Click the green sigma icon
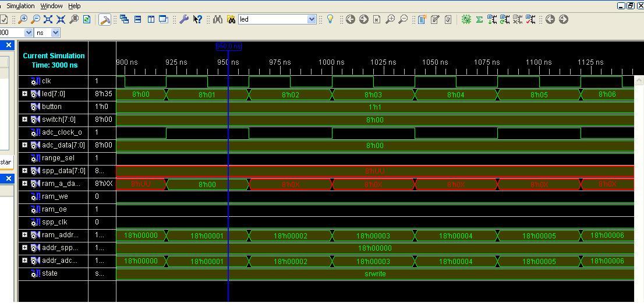The image size is (644, 306). click(479, 19)
